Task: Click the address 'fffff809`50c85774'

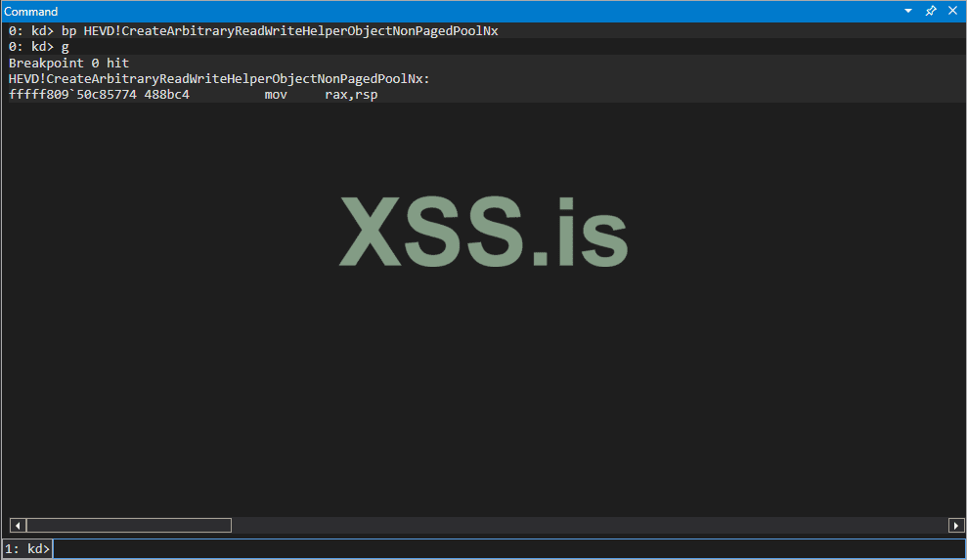Action: [72, 95]
